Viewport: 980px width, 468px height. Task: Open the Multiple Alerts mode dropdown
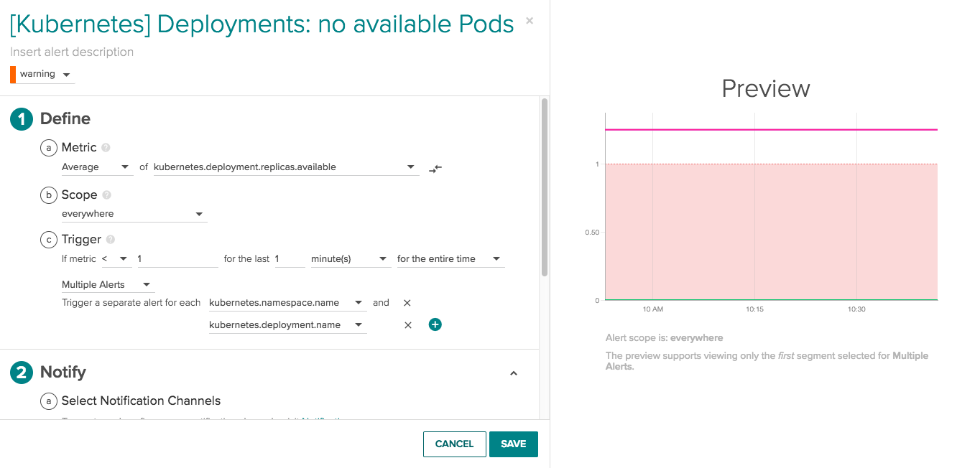coord(106,284)
